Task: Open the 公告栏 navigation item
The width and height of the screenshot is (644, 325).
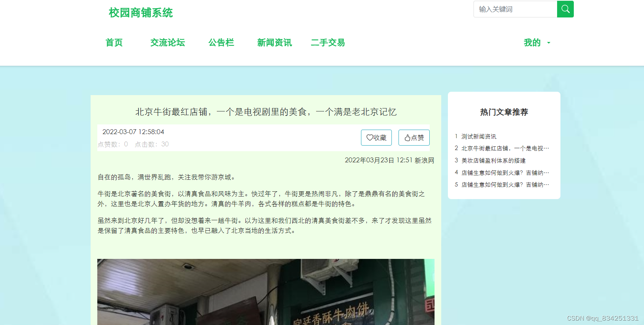Action: (x=221, y=43)
